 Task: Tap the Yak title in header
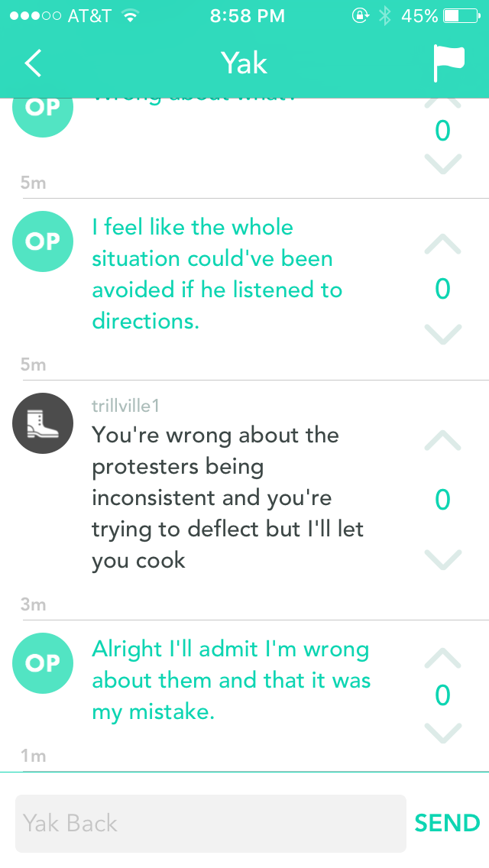click(244, 63)
